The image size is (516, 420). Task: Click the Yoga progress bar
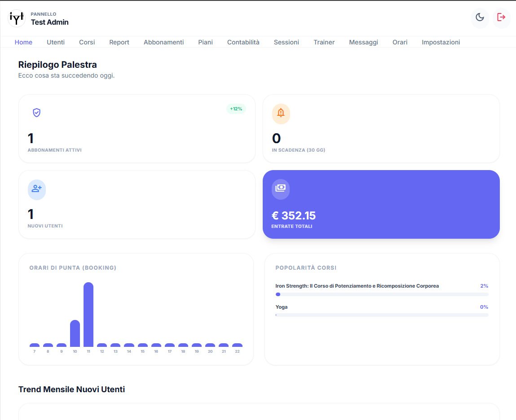point(382,315)
